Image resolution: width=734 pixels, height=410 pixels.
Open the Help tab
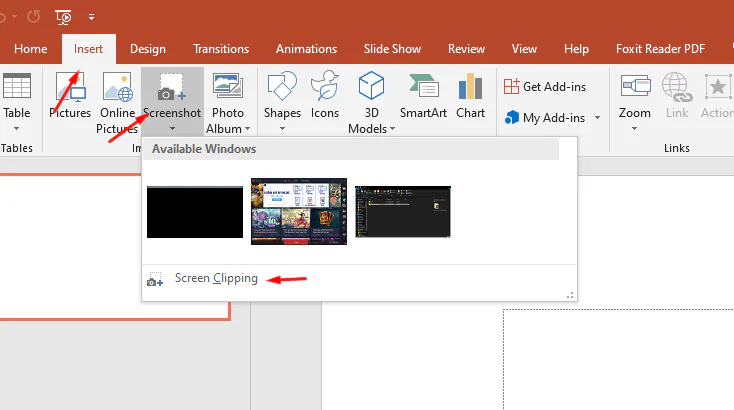point(576,49)
